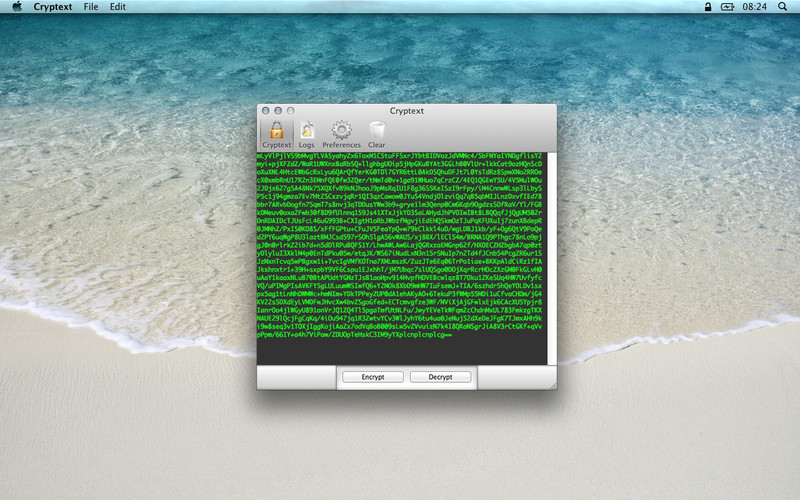
Task: Click the Cryptext window title text
Action: [x=407, y=111]
